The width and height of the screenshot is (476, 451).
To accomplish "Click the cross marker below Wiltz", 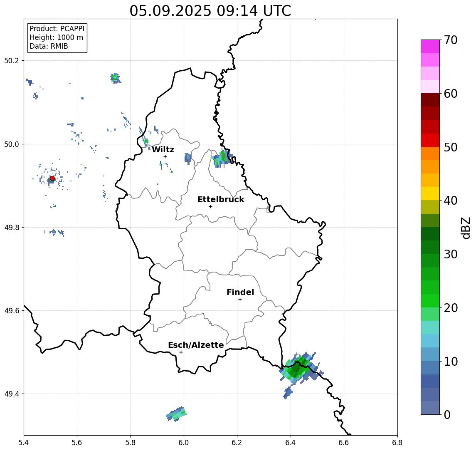I will pos(165,156).
